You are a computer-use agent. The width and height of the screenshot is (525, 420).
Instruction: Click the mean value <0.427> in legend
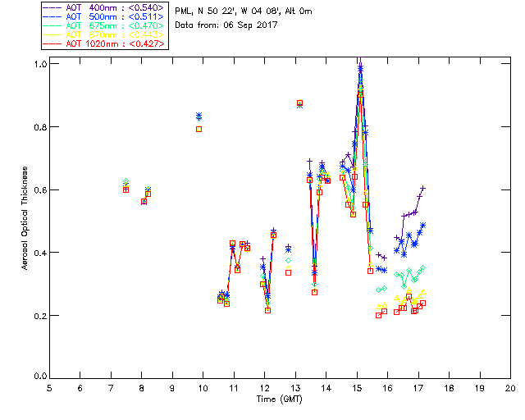click(x=147, y=43)
